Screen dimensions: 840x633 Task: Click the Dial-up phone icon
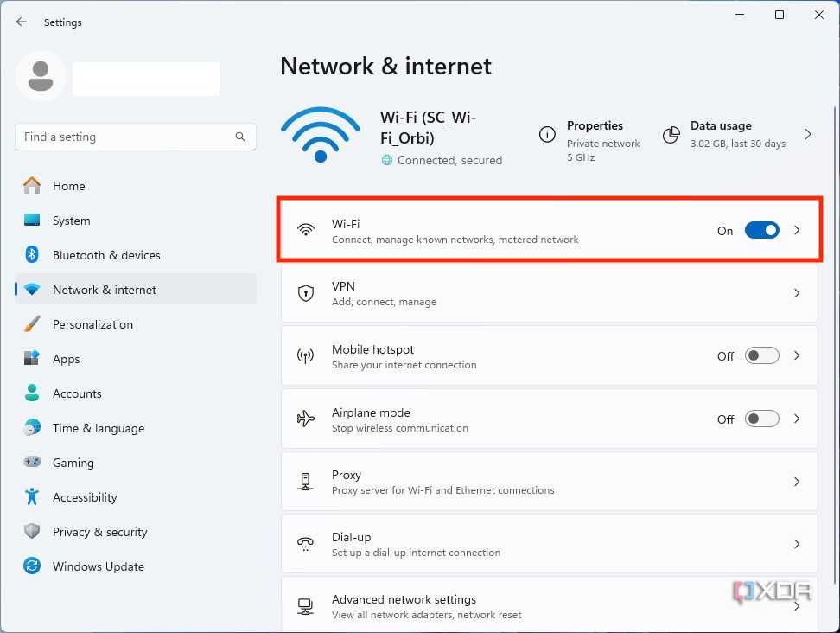click(305, 544)
